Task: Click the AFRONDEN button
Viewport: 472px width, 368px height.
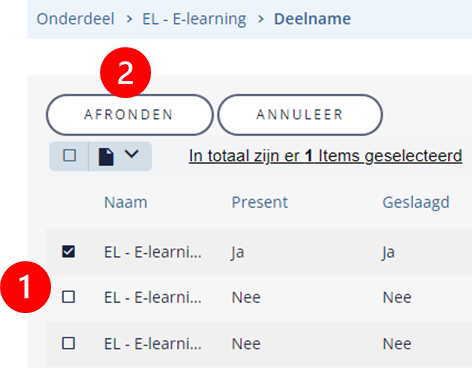Action: (129, 115)
